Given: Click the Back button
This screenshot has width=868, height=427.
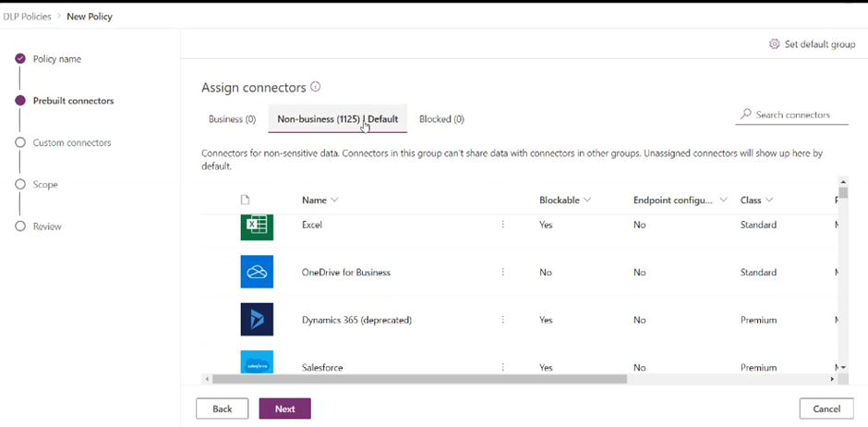Looking at the screenshot, I should (222, 409).
